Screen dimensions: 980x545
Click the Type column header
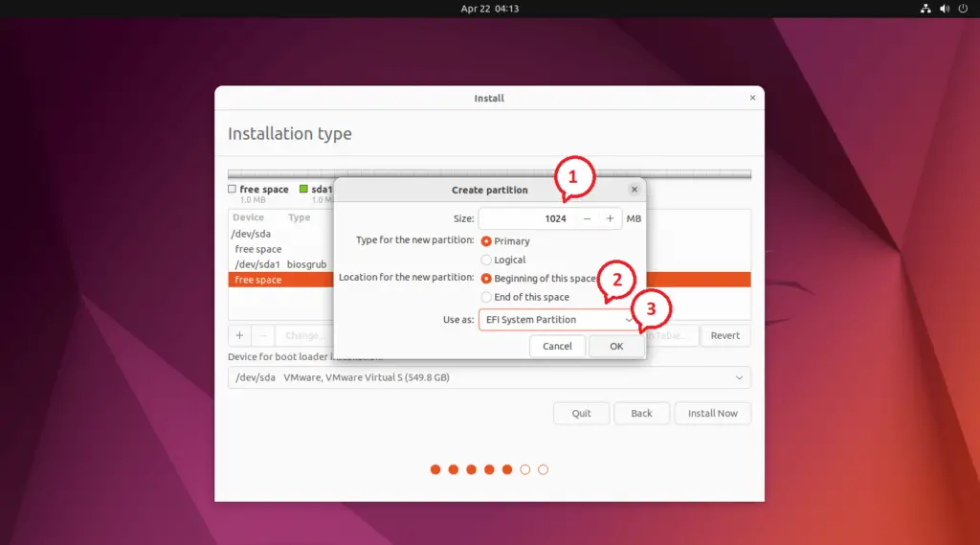[x=299, y=217]
